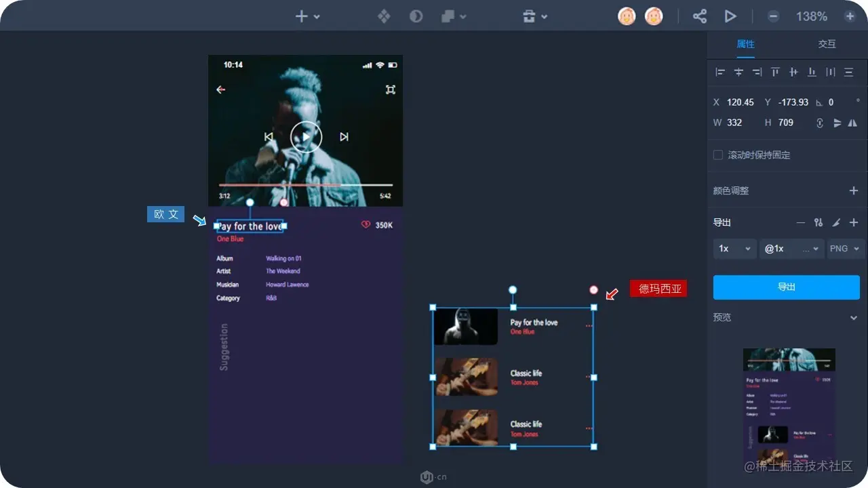Click the second collaborator avatar
The height and width of the screenshot is (488, 868).
coord(654,16)
